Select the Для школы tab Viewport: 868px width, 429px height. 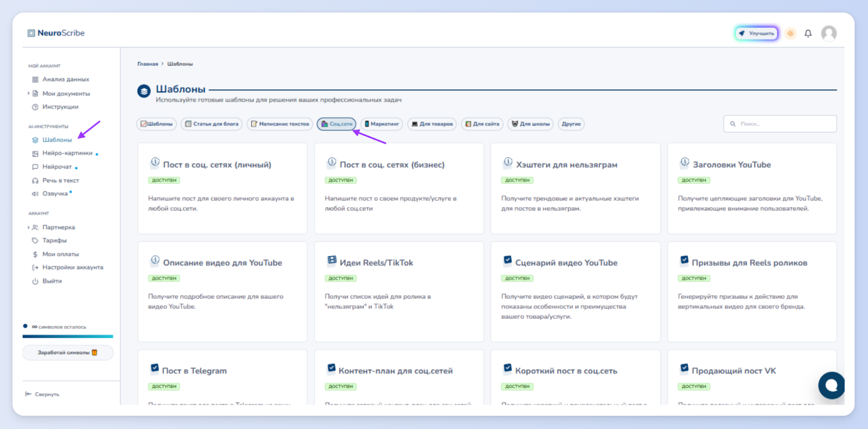(x=531, y=124)
